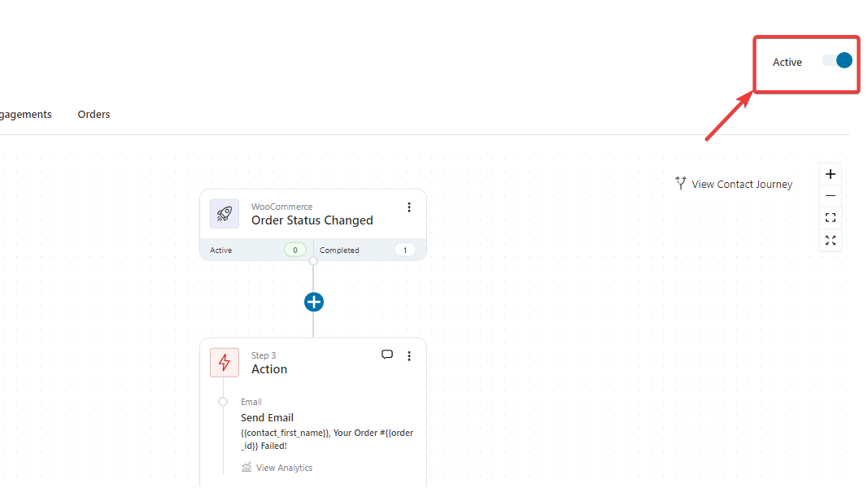Screen dimensions: 868x488
Task: Switch to the Engagements tab
Action: click(24, 115)
